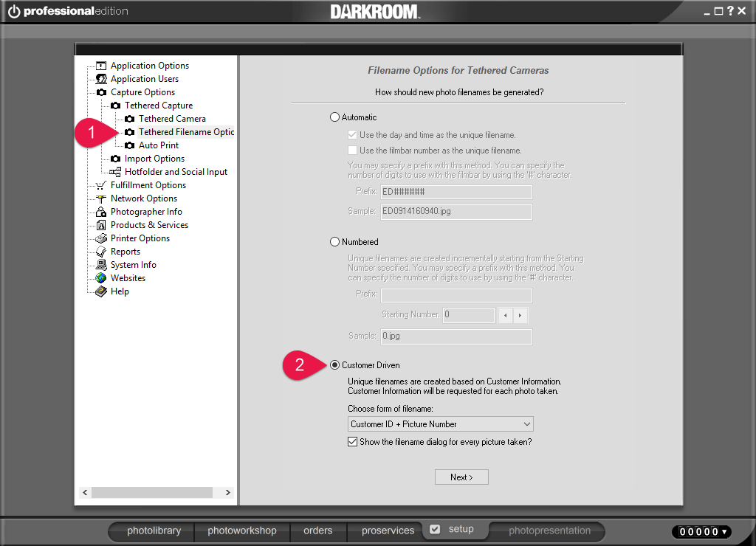
Task: Click the Next > button
Action: [461, 477]
